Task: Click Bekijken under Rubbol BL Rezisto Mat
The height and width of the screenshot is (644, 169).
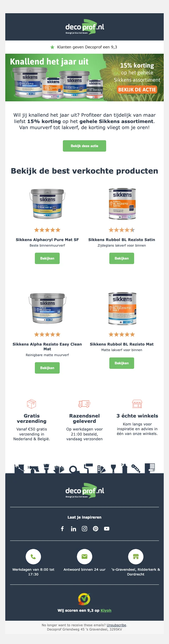Action: point(122,363)
